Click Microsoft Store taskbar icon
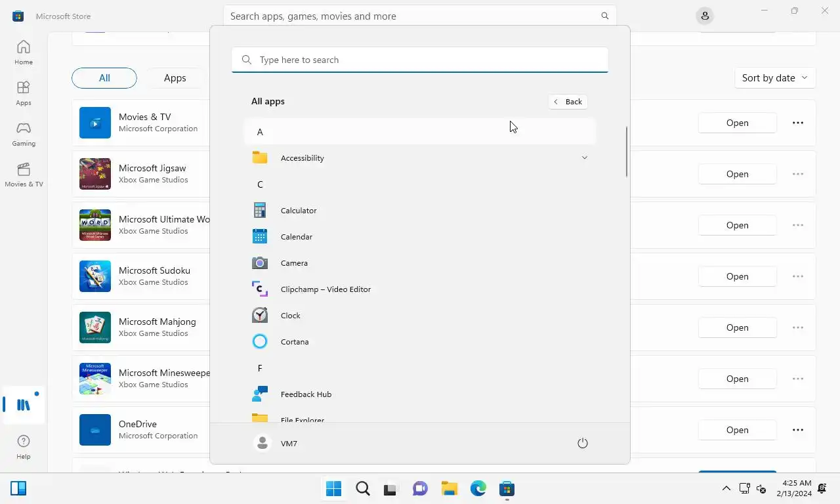This screenshot has height=504, width=840. point(507,488)
